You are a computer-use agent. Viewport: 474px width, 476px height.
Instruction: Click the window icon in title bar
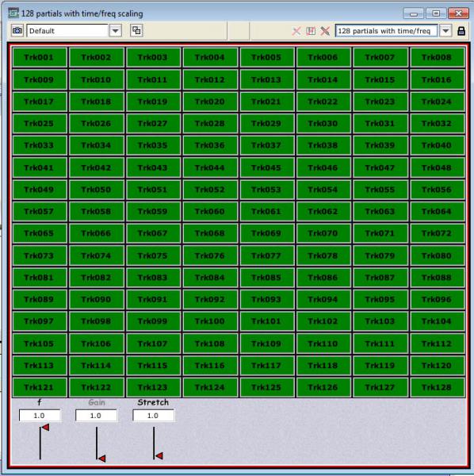[x=13, y=13]
